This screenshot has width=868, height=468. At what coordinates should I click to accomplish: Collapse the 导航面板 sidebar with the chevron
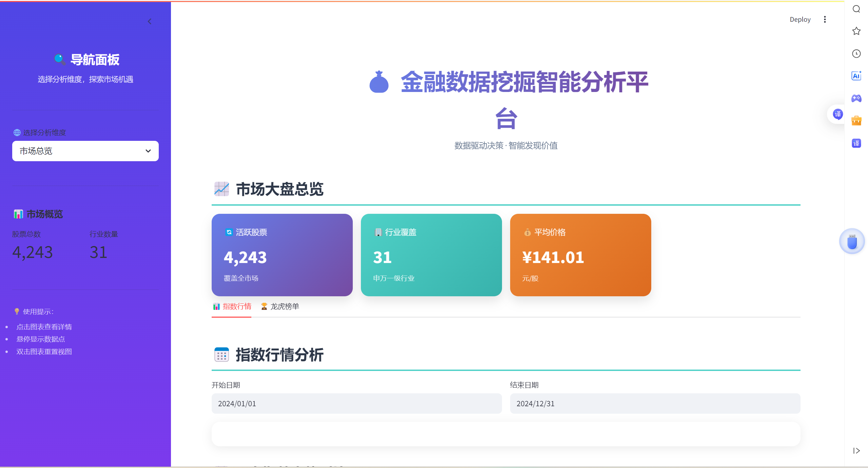pyautogui.click(x=150, y=21)
